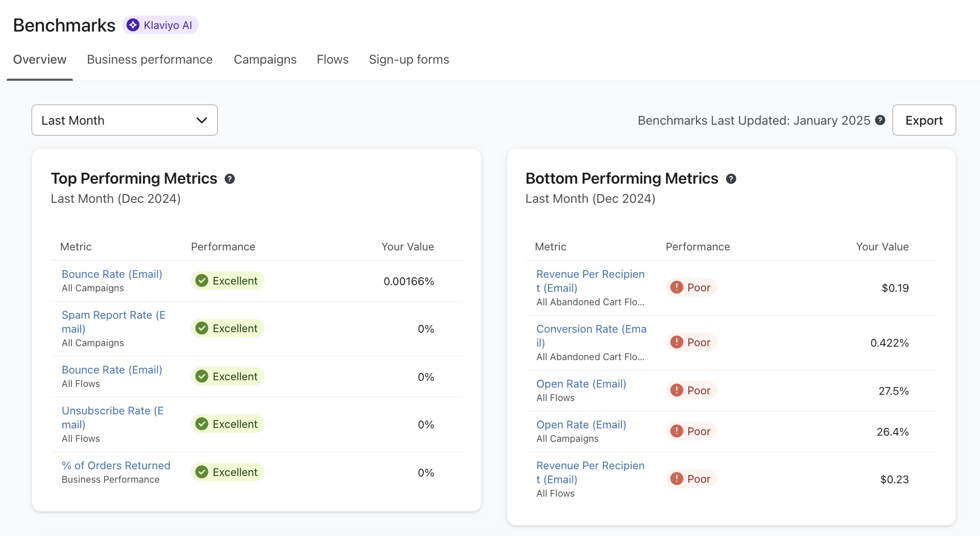Screen dimensions: 980x536
Task: Open the Last Month time period dropdown
Action: (x=124, y=120)
